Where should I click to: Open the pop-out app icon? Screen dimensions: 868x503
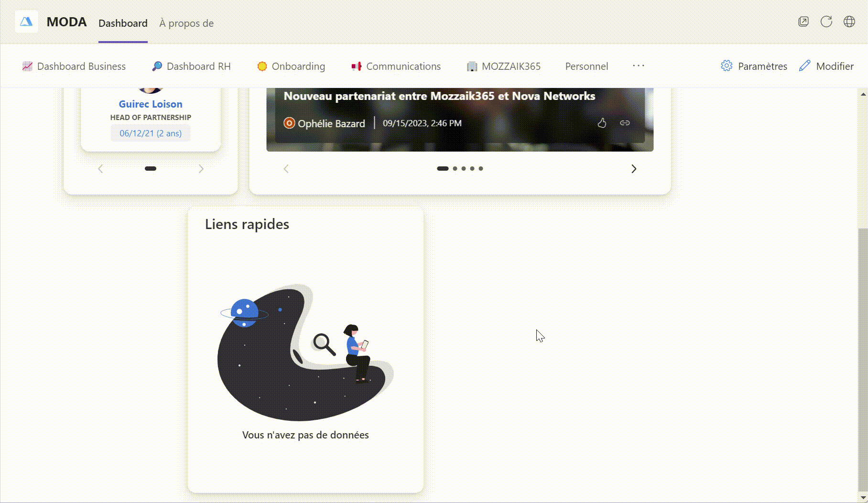coord(803,22)
